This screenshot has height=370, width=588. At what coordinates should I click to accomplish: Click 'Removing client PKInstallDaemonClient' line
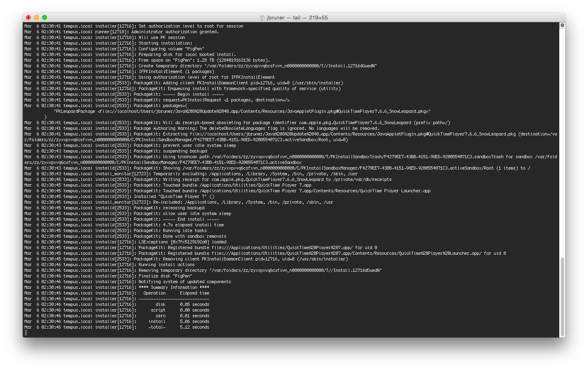(186, 259)
